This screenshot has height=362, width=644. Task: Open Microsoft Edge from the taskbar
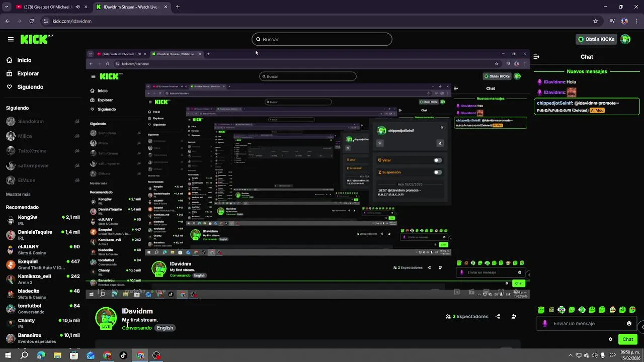(x=41, y=355)
